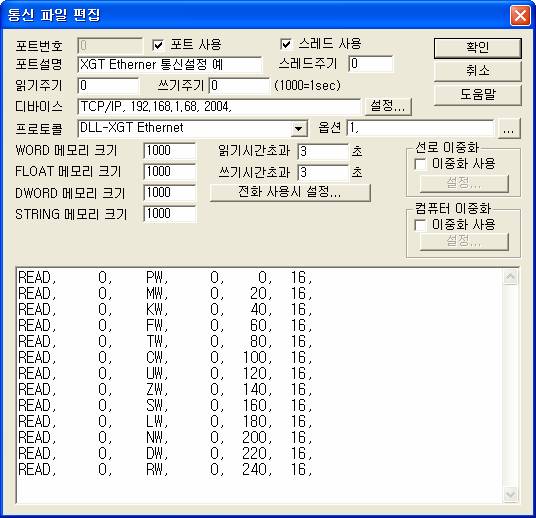Toggle the 스레드 사용 checkbox
This screenshot has width=536, height=518.
[x=286, y=44]
